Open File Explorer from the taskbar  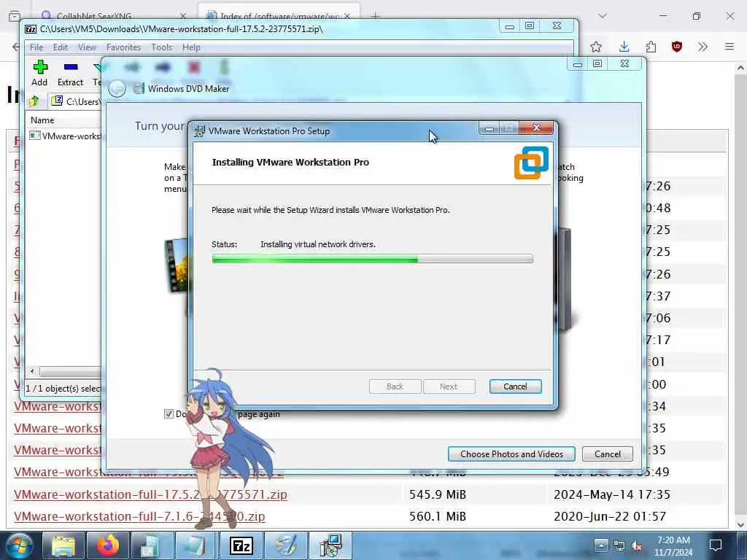[x=63, y=545]
